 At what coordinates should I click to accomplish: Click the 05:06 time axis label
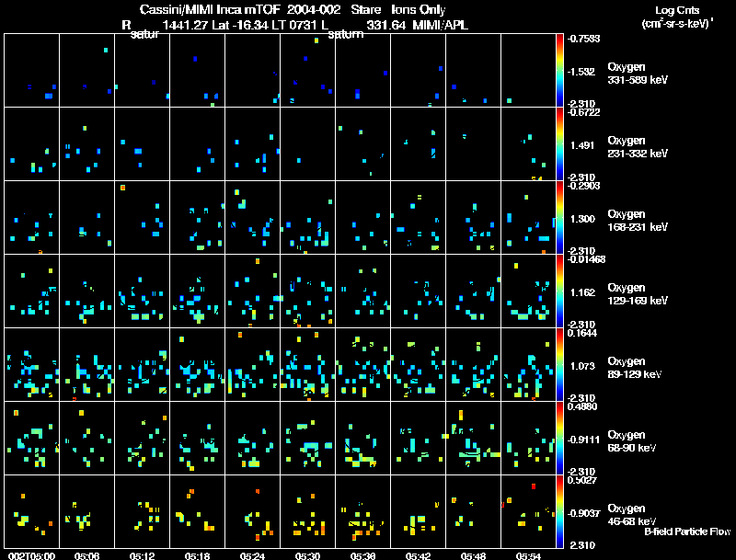point(86,556)
